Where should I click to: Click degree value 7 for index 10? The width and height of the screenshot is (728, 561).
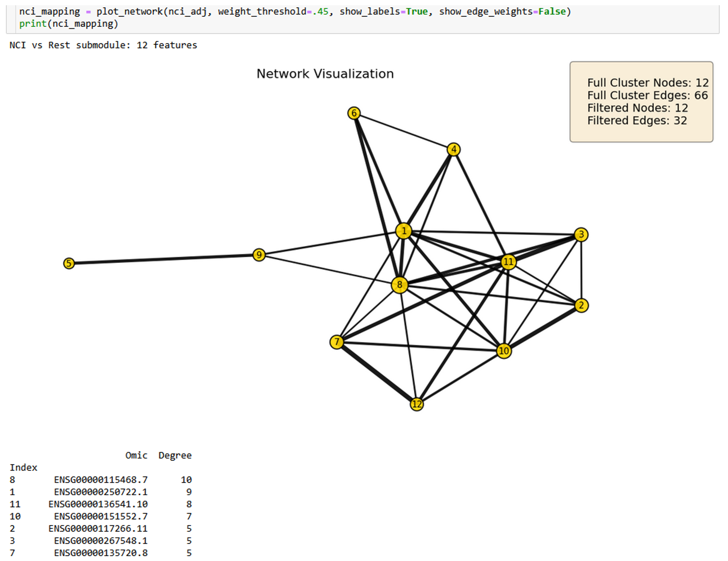point(189,516)
